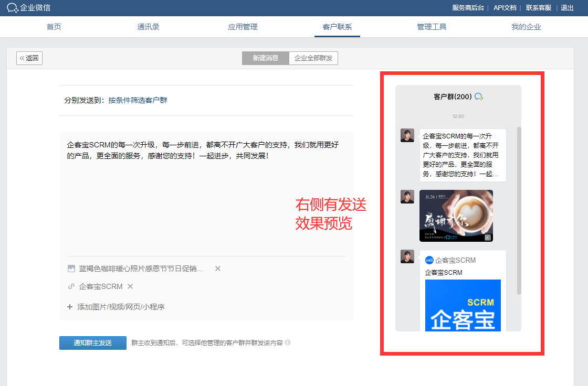588x386 pixels.
Task: Click the link icon beside 企客宝SCRM attachment
Action: (x=71, y=286)
